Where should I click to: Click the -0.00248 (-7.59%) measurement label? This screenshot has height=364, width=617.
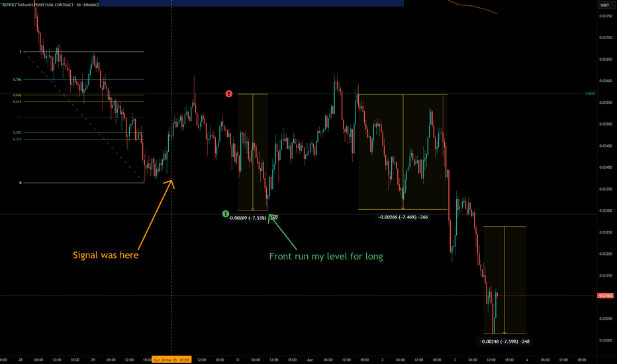pos(504,341)
